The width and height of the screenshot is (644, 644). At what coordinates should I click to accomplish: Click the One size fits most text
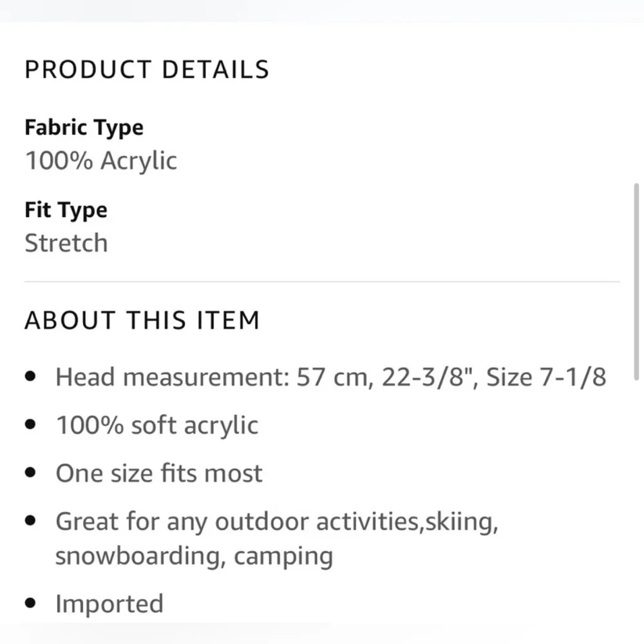click(159, 473)
